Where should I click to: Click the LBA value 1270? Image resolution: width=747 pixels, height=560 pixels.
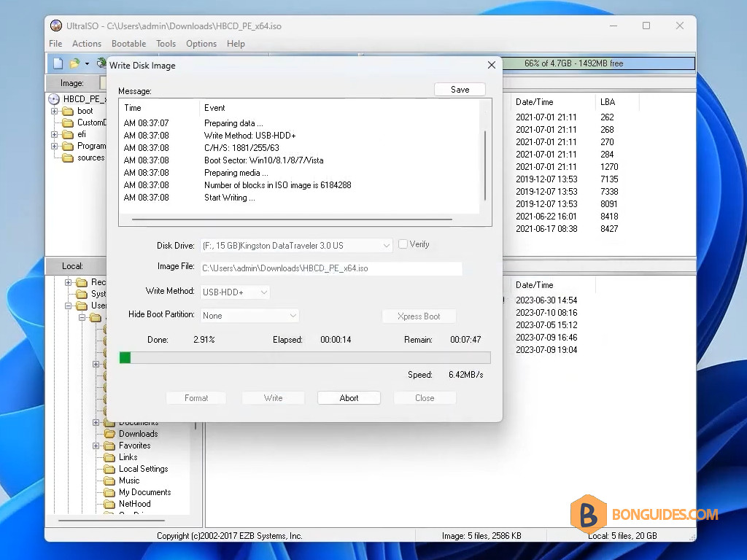pyautogui.click(x=609, y=167)
